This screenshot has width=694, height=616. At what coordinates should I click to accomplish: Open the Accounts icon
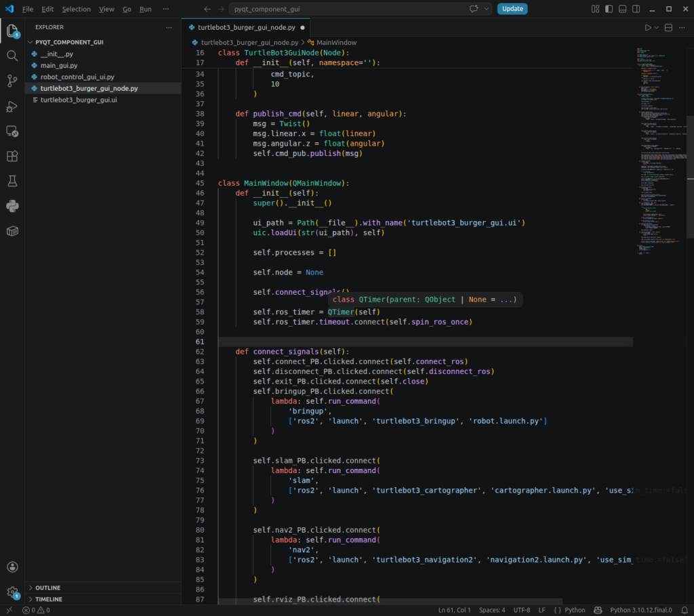12,567
